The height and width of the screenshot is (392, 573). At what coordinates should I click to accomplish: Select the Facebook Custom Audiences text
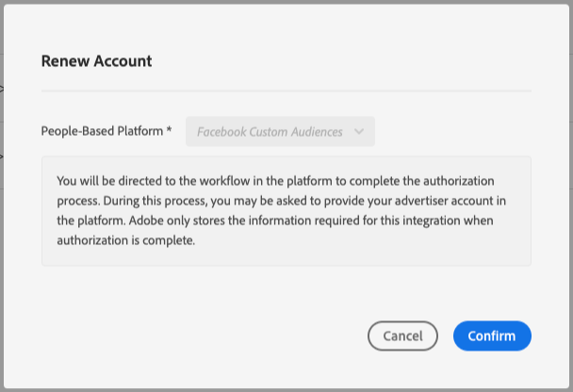(270, 132)
